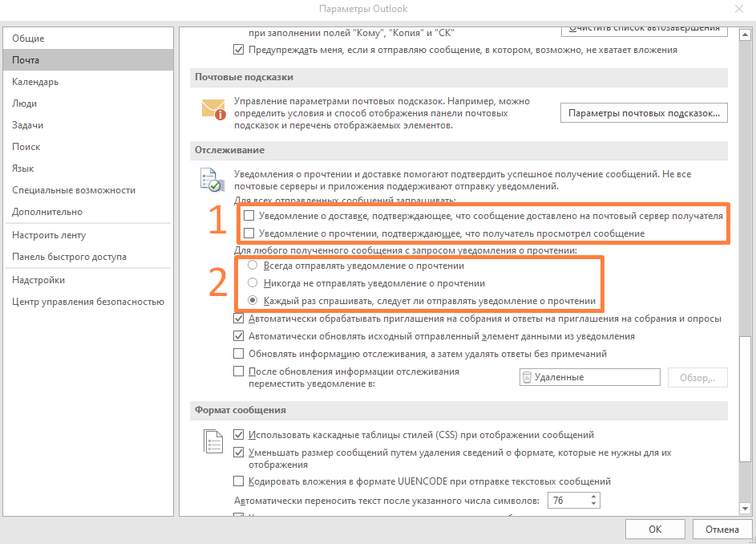The image size is (756, 544).
Task: Click the clear auto-complete list button
Action: [x=644, y=31]
